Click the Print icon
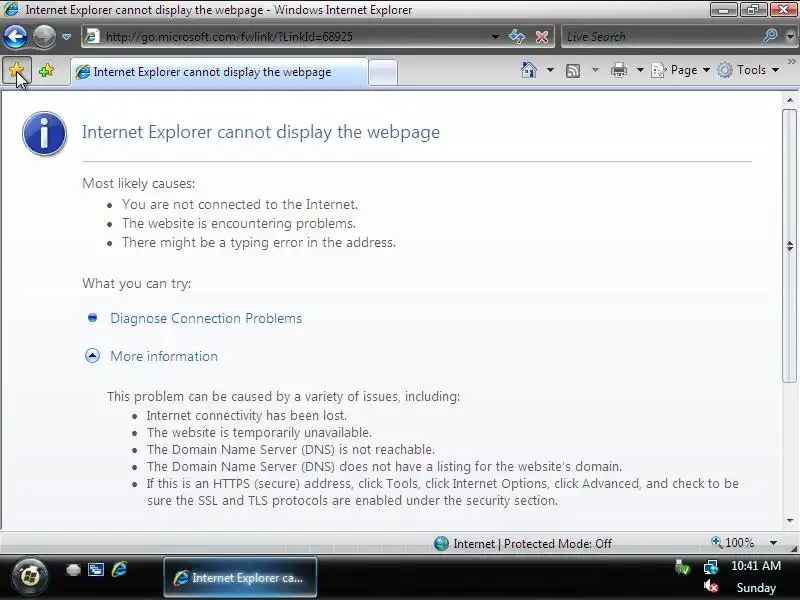800x600 pixels. pos(618,70)
